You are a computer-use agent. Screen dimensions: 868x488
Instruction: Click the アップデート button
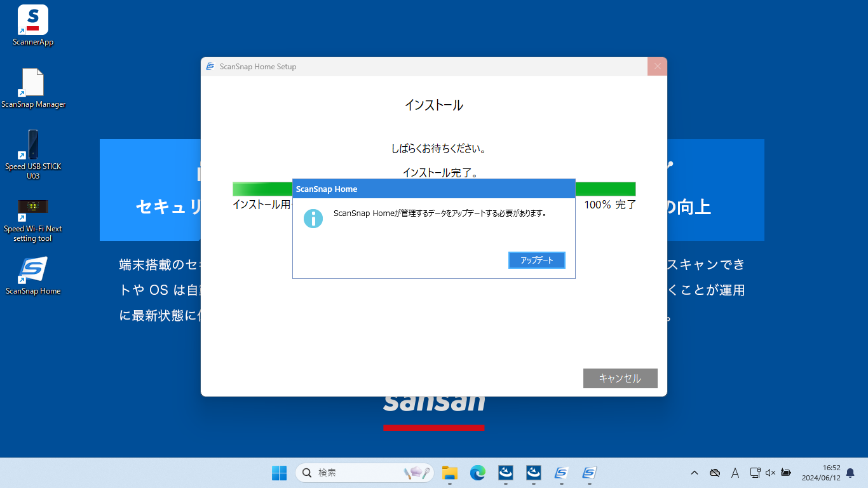pos(537,261)
